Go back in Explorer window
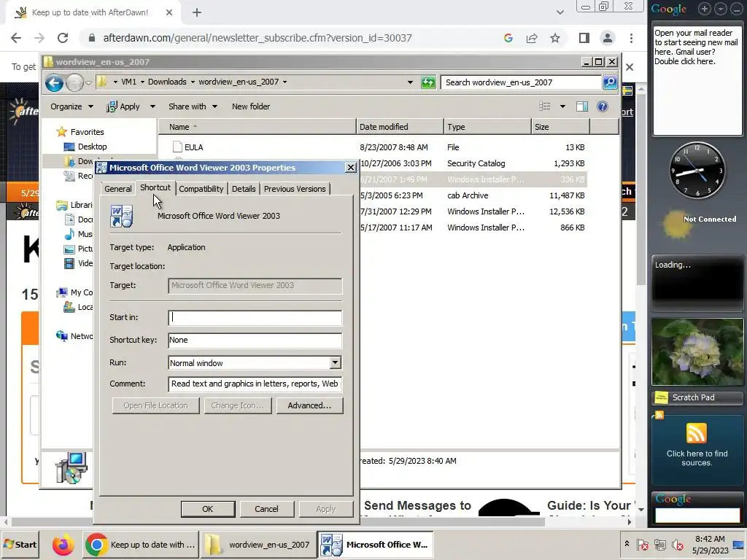The height and width of the screenshot is (560, 747). [54, 83]
